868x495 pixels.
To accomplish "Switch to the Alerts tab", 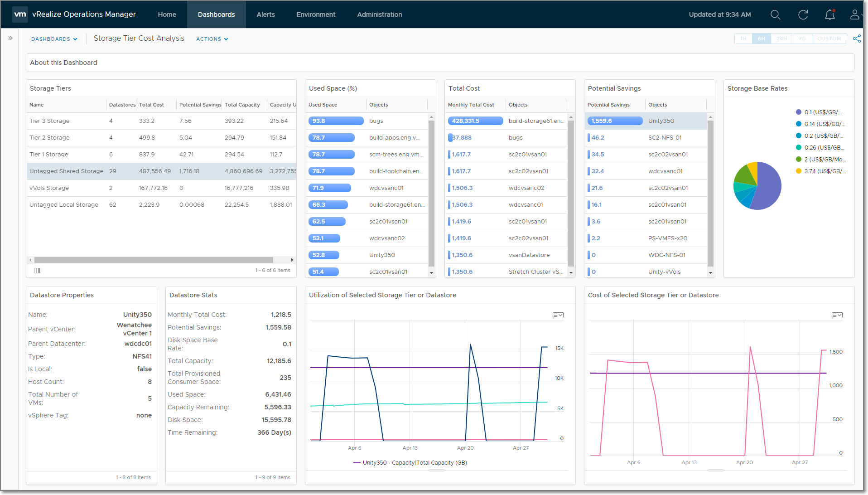I will pyautogui.click(x=265, y=15).
